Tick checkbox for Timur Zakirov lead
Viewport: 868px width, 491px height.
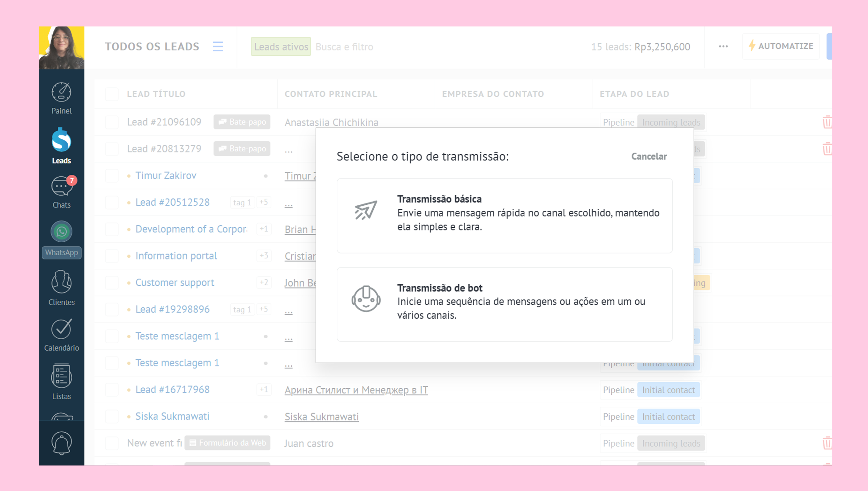[x=112, y=176]
